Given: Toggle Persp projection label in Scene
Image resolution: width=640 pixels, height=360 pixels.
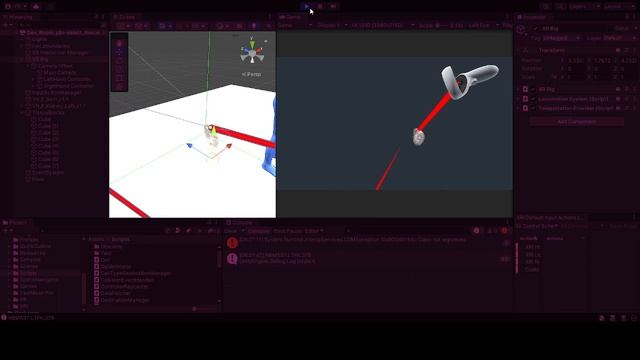Looking at the screenshot, I should click(x=251, y=74).
